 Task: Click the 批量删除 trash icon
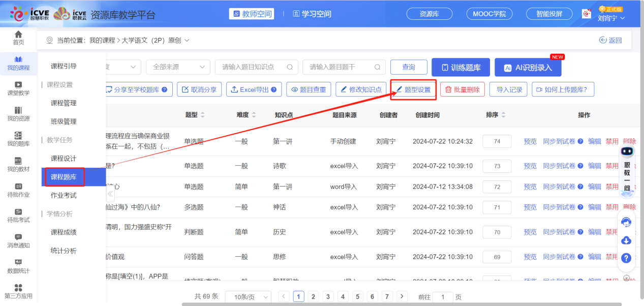pyautogui.click(x=462, y=89)
